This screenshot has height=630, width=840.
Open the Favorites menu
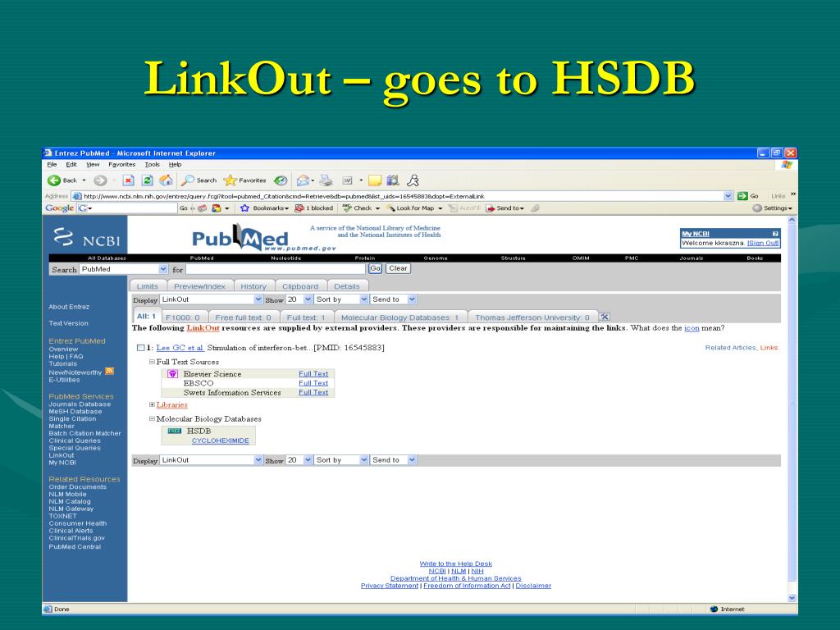(121, 164)
